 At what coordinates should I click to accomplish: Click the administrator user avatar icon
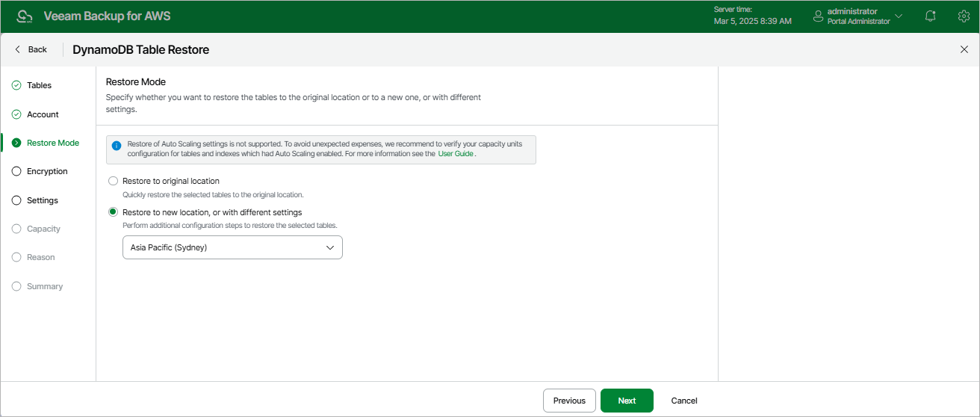tap(818, 16)
